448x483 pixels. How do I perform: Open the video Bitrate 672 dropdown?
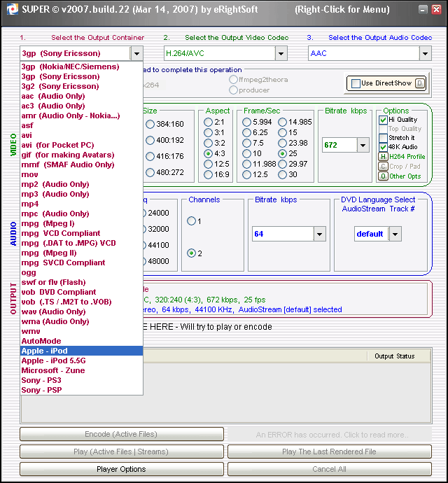[363, 145]
